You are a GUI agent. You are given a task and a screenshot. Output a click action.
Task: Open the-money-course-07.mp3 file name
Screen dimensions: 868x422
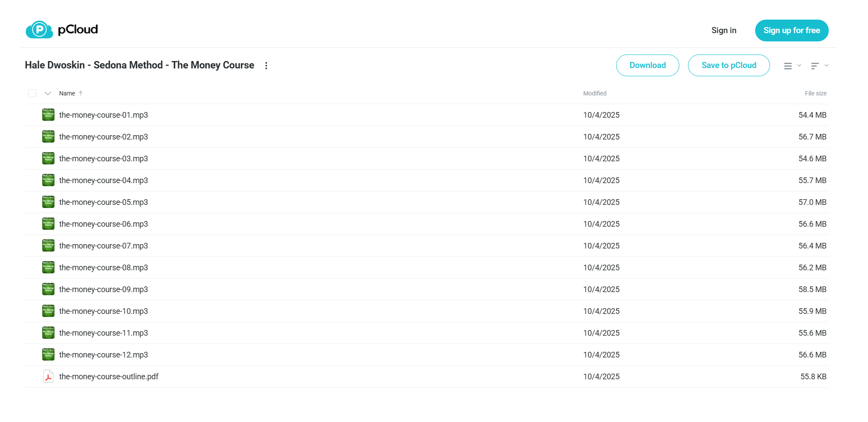[104, 246]
